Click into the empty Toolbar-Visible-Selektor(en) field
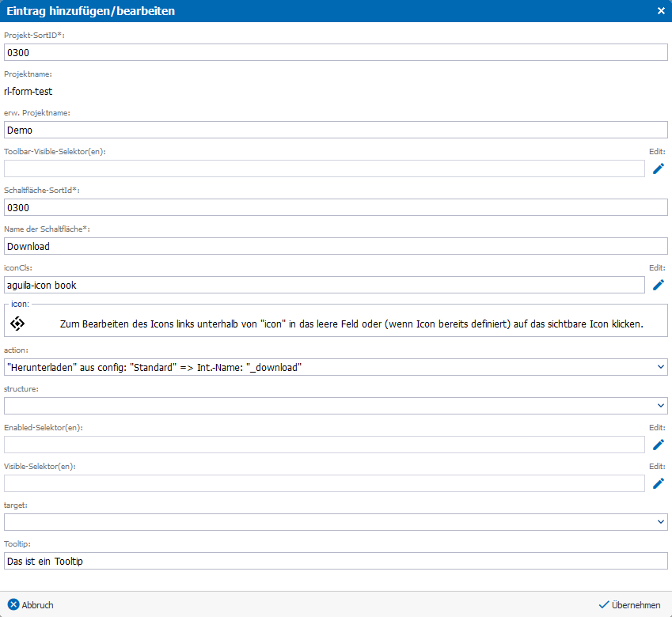672x617 pixels. (325, 168)
